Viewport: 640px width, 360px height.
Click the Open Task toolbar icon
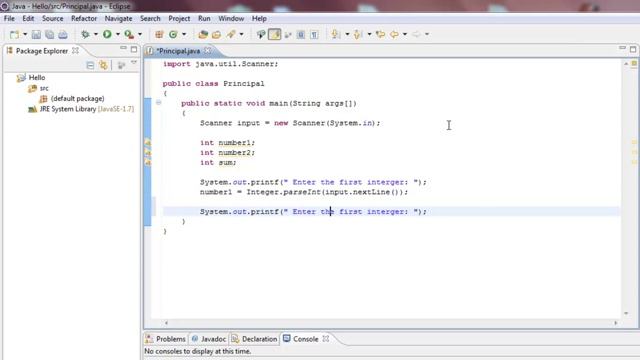216,35
